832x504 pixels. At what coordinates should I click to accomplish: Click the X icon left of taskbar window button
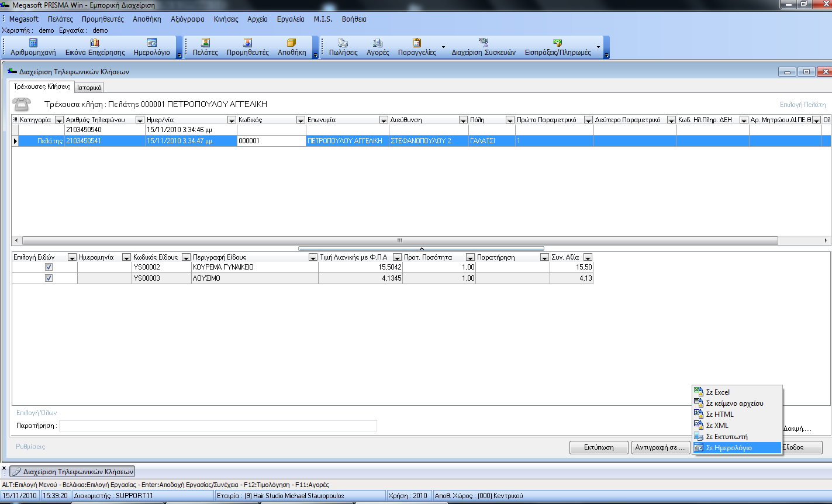4,469
